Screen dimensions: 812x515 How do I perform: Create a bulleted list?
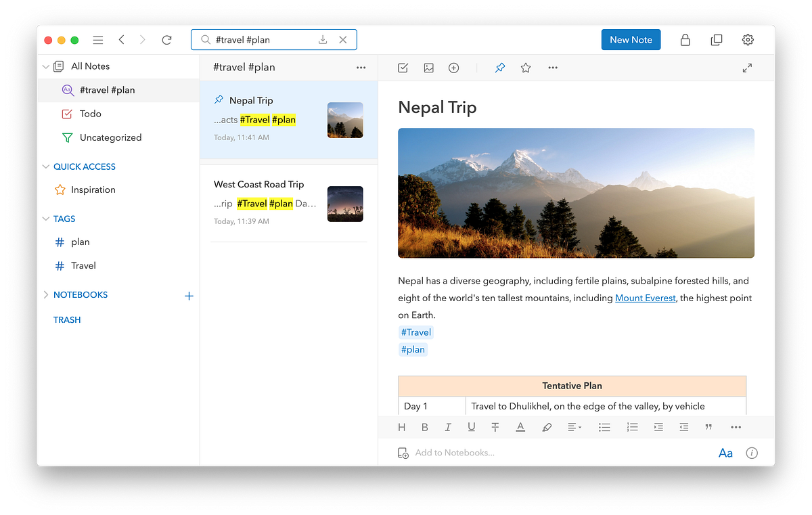(x=604, y=427)
